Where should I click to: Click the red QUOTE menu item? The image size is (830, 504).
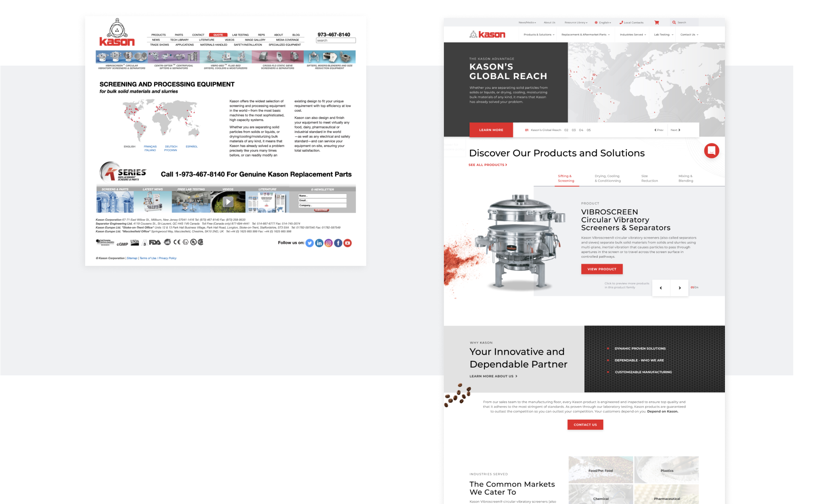(x=218, y=35)
